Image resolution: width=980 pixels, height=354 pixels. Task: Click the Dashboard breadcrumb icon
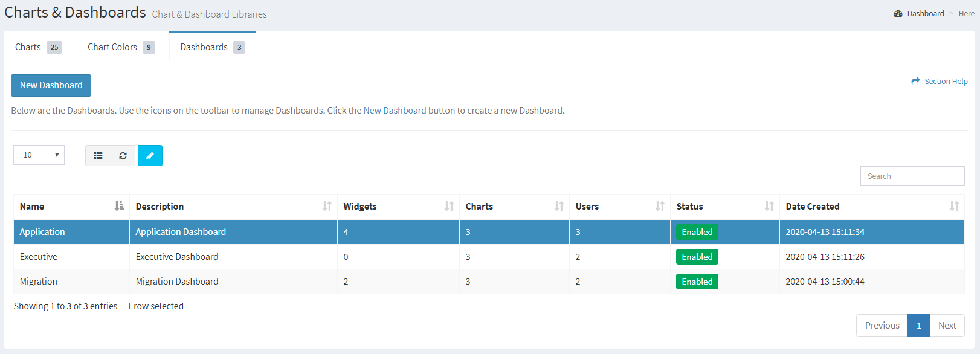coord(898,14)
